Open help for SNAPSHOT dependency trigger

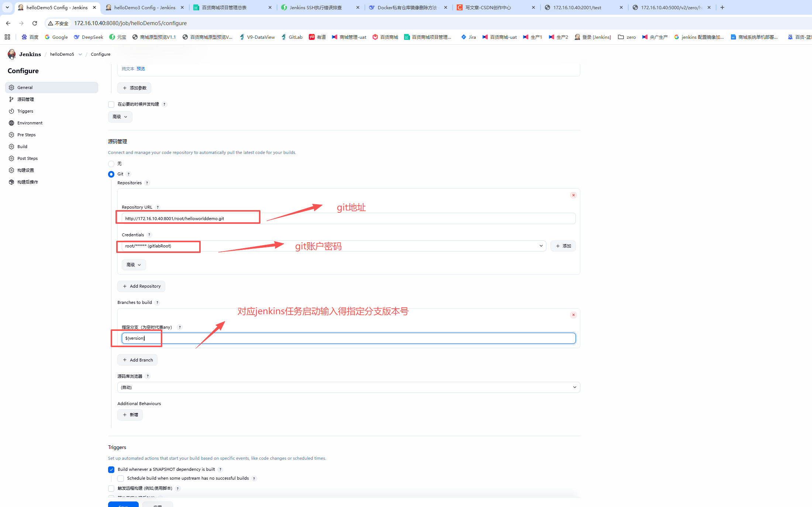pyautogui.click(x=220, y=470)
